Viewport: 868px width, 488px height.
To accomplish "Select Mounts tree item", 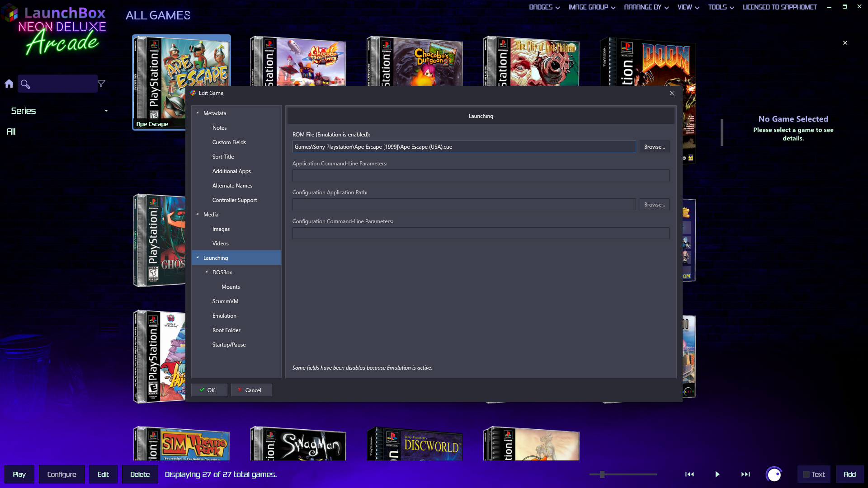I will click(231, 287).
